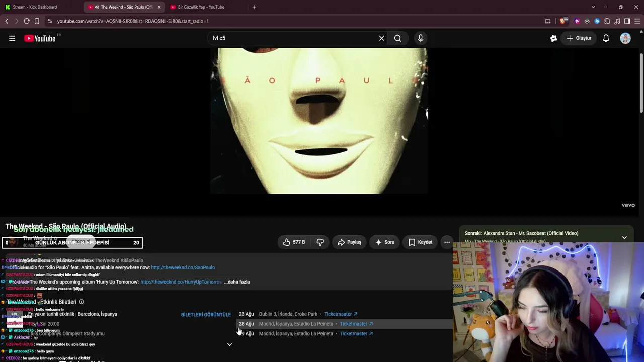Open the theweeknd.co/HurryUpTomorrow link
The height and width of the screenshot is (362, 644).
pos(181,282)
